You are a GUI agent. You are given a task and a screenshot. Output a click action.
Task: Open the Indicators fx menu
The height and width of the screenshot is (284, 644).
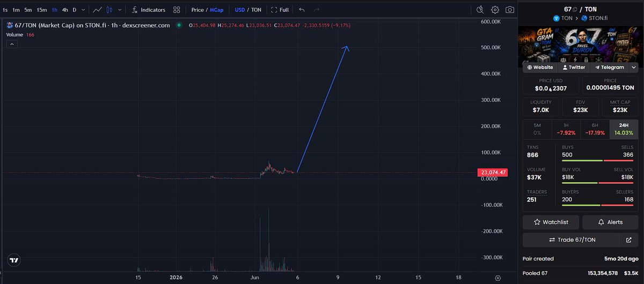pos(148,10)
